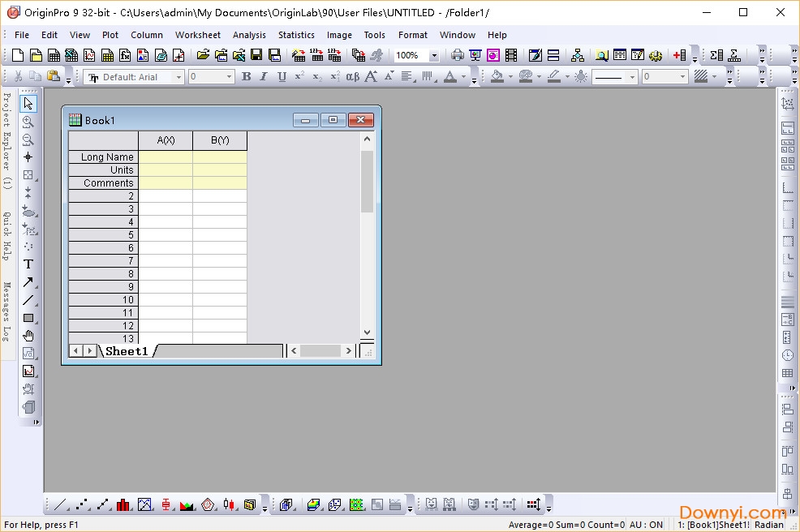Open the font name dropdown
The image size is (800, 532).
tap(178, 77)
